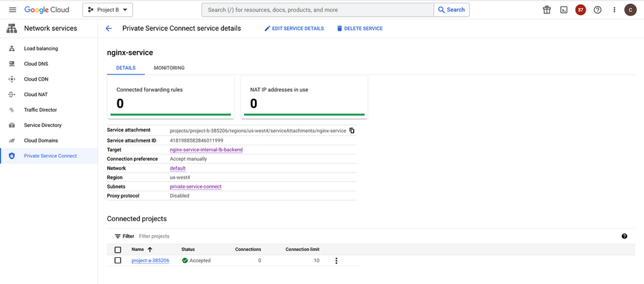This screenshot has height=284, width=644.
Task: Click the Accept manually connection preference value
Action: coord(189,159)
